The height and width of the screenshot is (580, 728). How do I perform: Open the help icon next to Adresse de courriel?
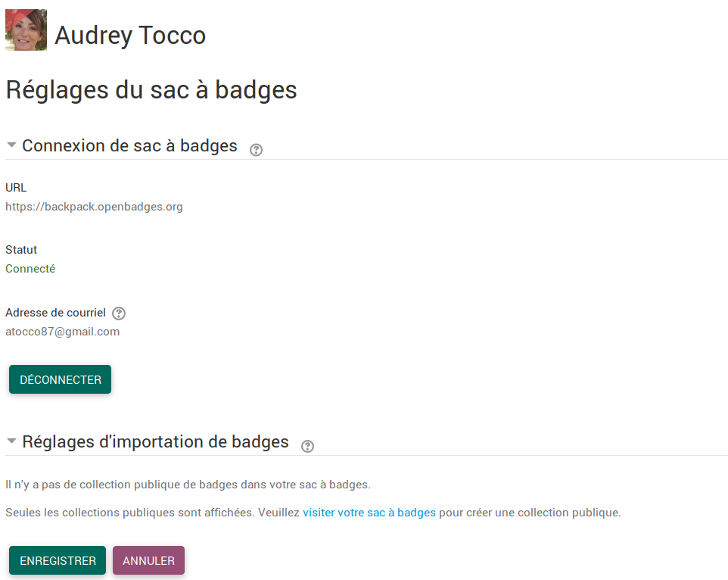119,313
